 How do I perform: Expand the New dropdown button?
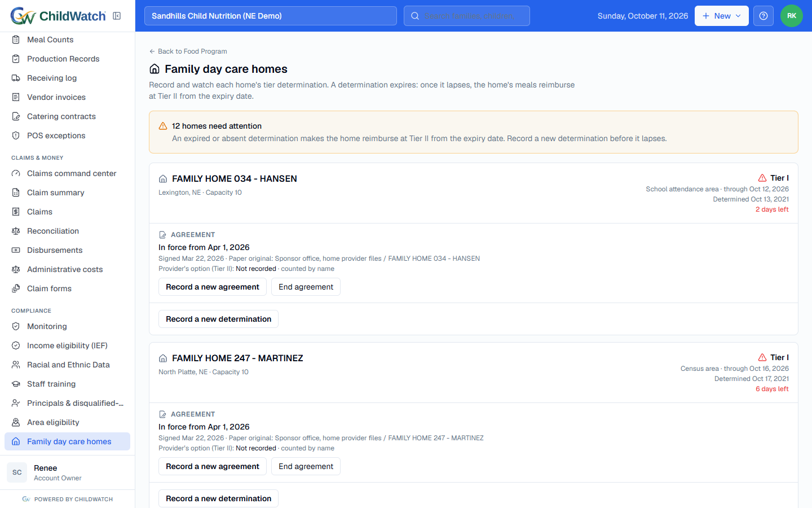pyautogui.click(x=722, y=16)
